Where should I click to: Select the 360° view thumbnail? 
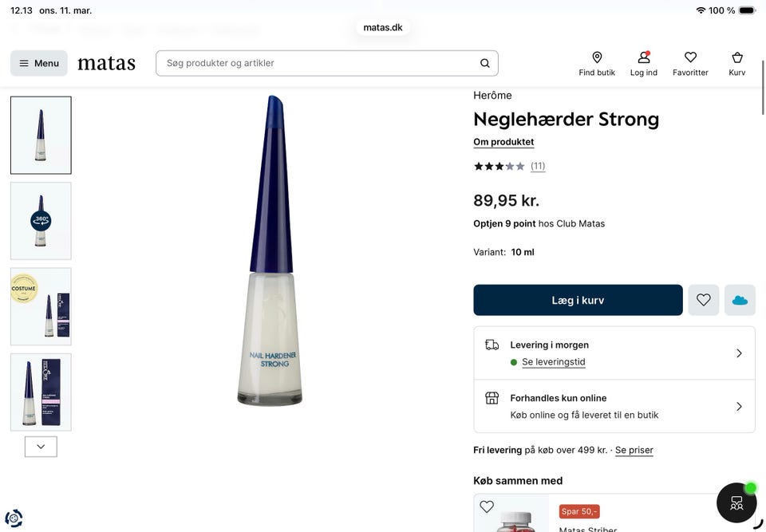tap(41, 221)
